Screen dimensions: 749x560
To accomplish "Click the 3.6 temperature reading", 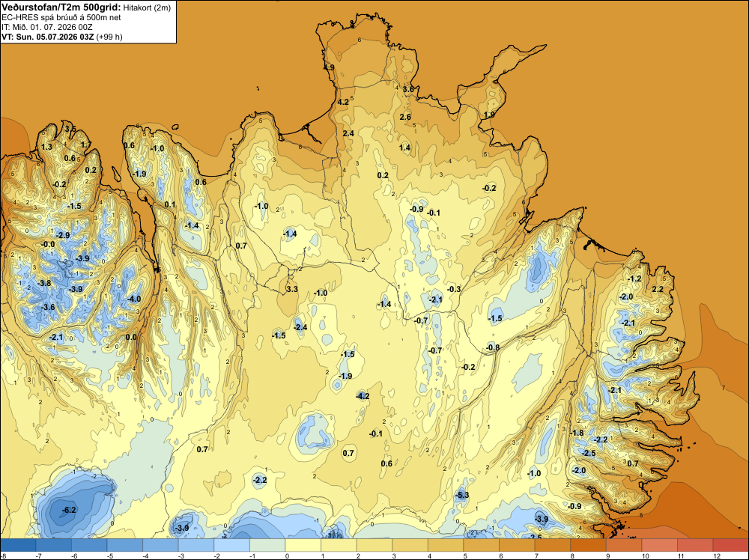I will point(408,89).
